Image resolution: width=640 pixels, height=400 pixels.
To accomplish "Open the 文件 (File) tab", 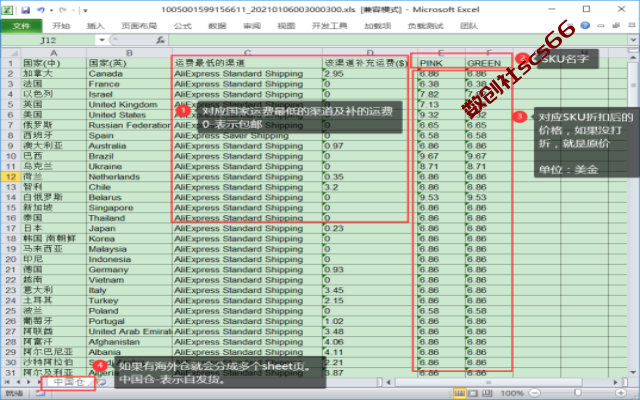I will click(x=21, y=26).
